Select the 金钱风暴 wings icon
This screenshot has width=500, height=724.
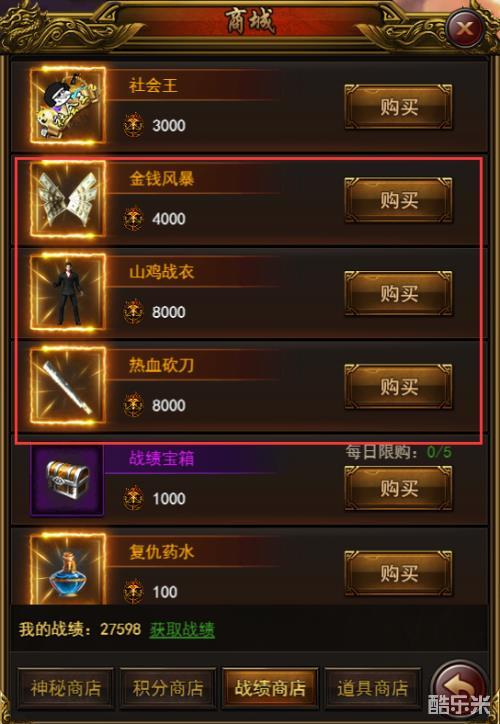pyautogui.click(x=68, y=199)
